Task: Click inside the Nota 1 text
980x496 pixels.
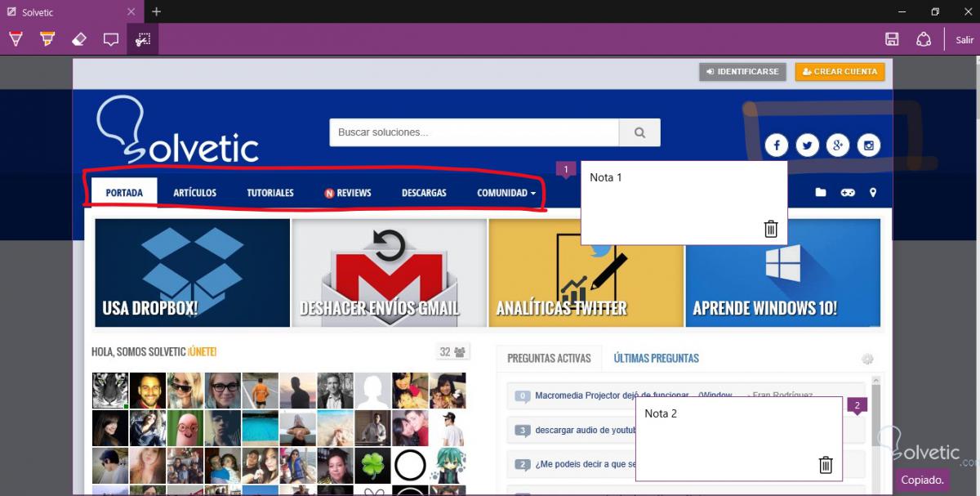Action: coord(606,177)
